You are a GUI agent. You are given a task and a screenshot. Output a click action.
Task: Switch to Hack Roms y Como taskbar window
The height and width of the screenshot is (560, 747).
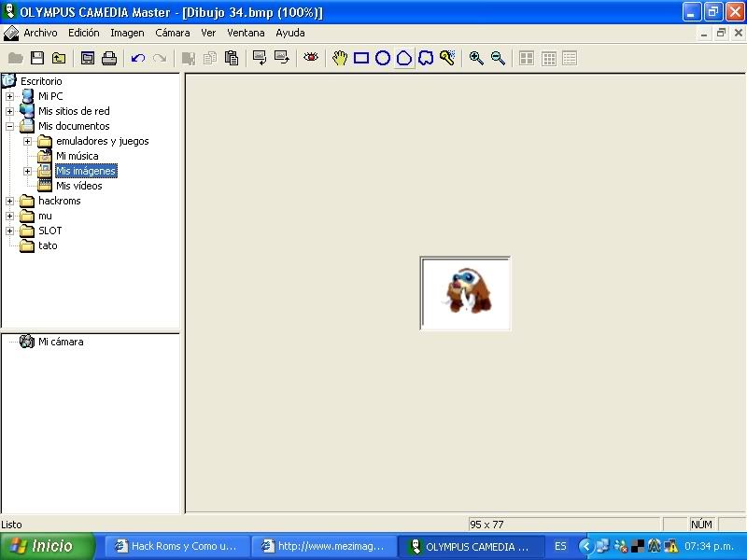[176, 546]
